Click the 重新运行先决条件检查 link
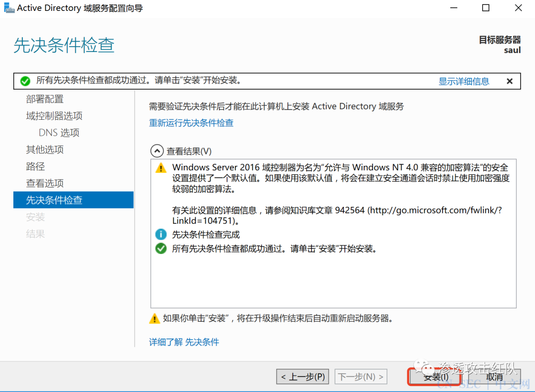 coord(191,123)
